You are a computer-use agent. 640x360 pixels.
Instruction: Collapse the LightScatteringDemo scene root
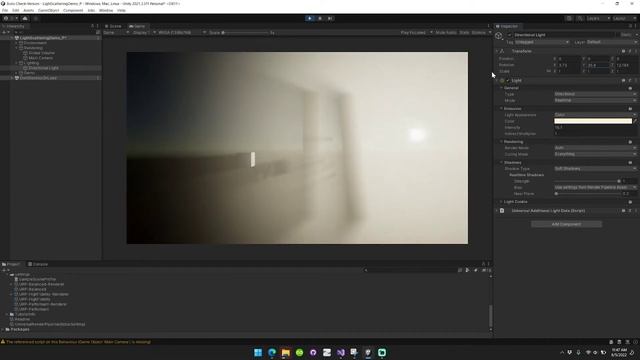click(x=12, y=38)
